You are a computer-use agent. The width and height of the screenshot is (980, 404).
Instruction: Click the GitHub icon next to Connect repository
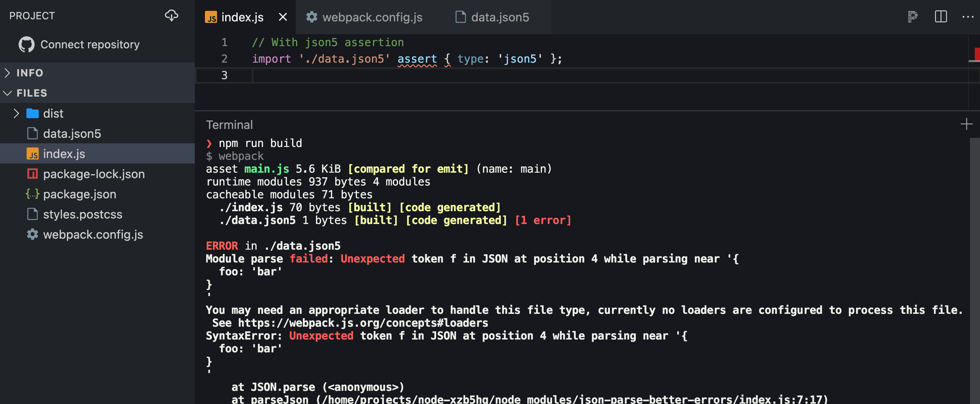coord(26,45)
